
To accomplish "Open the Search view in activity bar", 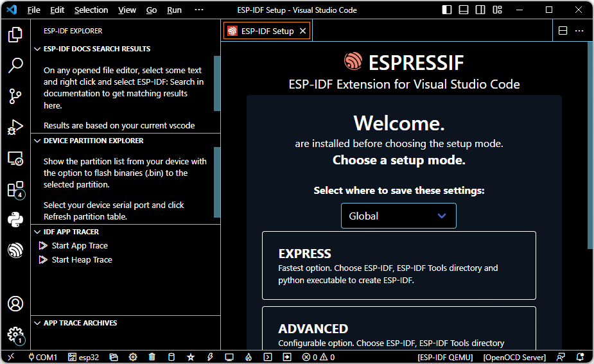I will [x=15, y=65].
